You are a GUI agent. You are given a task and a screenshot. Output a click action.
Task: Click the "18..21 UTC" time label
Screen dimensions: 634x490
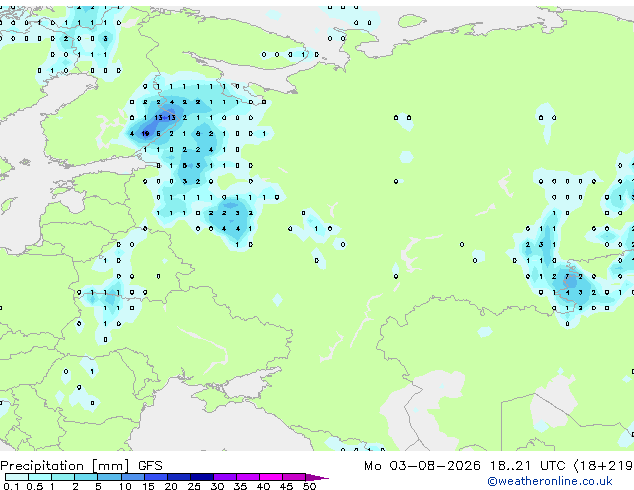click(528, 466)
